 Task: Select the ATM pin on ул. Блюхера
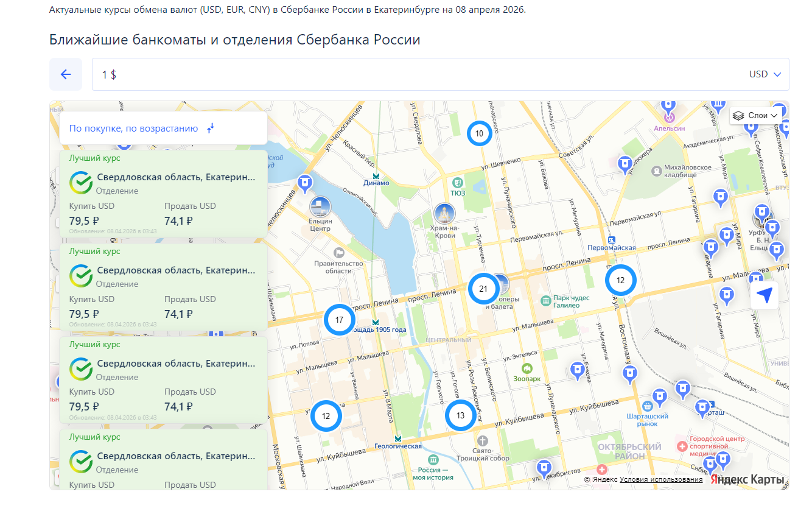[625, 164]
